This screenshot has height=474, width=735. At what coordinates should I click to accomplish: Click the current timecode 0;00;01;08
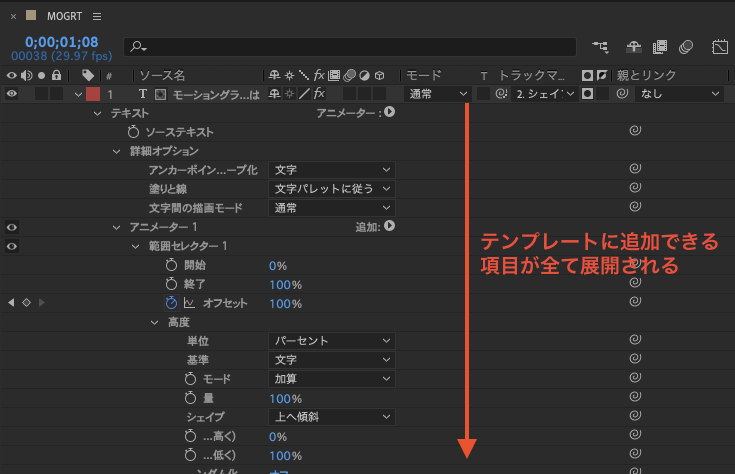pos(61,42)
